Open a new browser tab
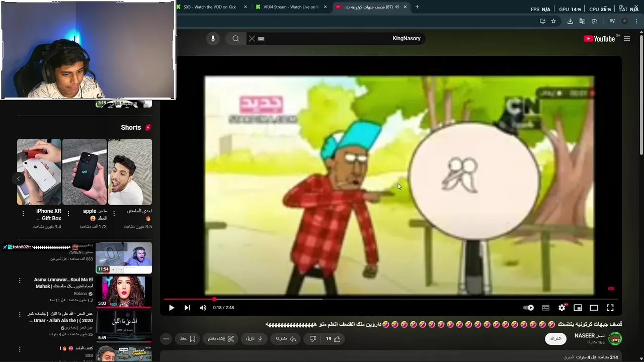 [417, 7]
